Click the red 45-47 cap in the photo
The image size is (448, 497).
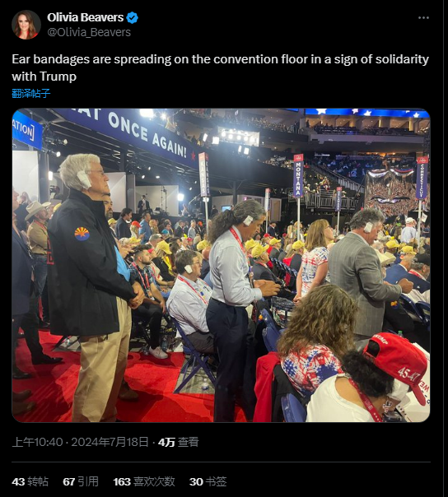pyautogui.click(x=397, y=363)
